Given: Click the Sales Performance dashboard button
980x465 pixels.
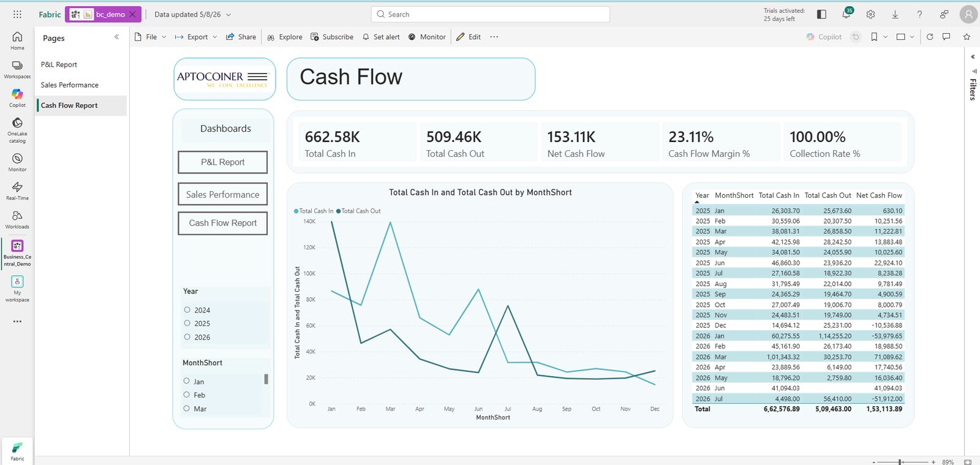Looking at the screenshot, I should (223, 194).
